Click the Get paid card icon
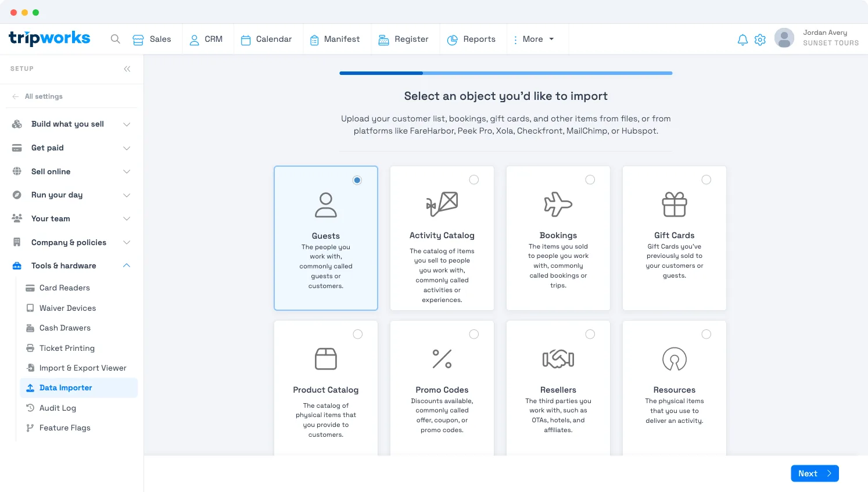 [x=17, y=148]
